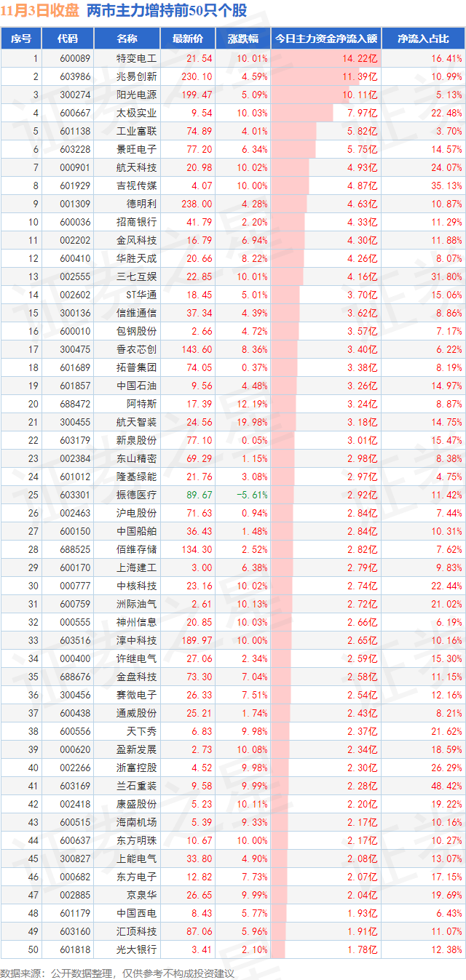
Task: Click the latest price 134.30
Action: point(197,549)
